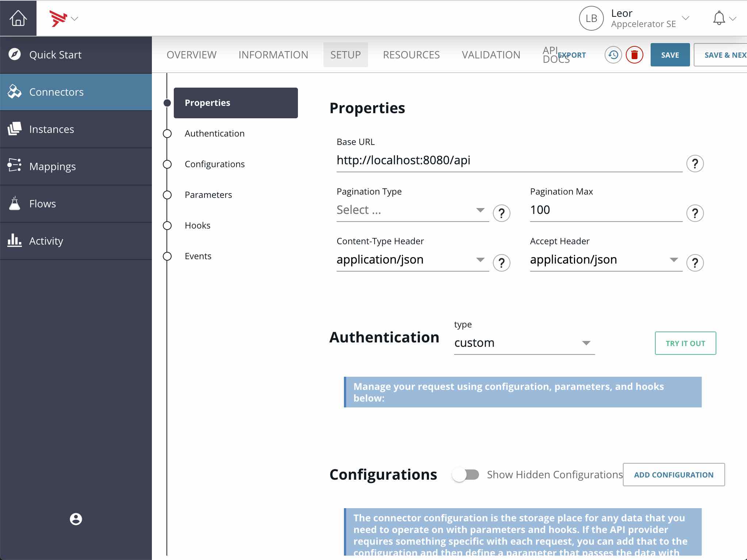Open the Activity label in sidebar
This screenshot has height=560, width=747.
(x=46, y=241)
